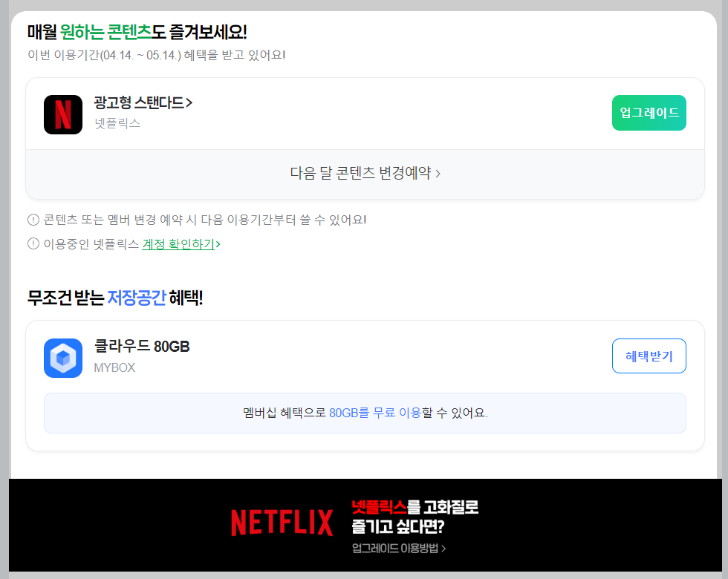The image size is (728, 579).
Task: Click the 혜택받기 button
Action: pyautogui.click(x=649, y=356)
